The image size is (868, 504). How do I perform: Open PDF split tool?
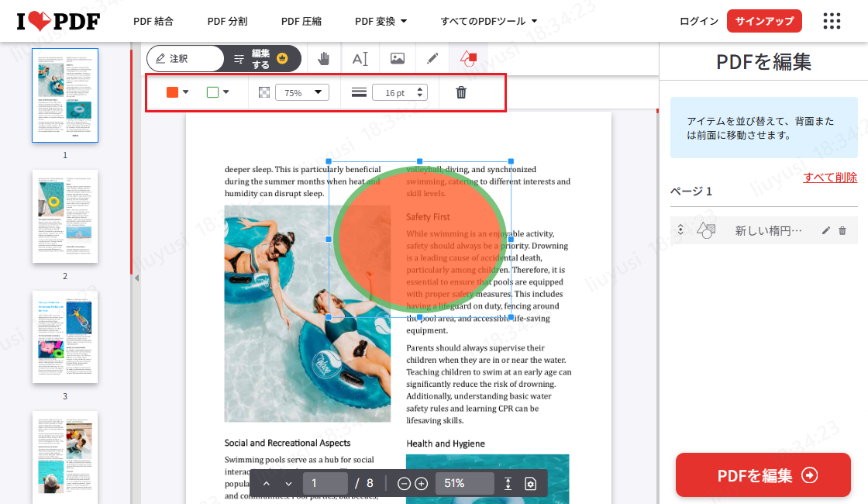[x=228, y=21]
